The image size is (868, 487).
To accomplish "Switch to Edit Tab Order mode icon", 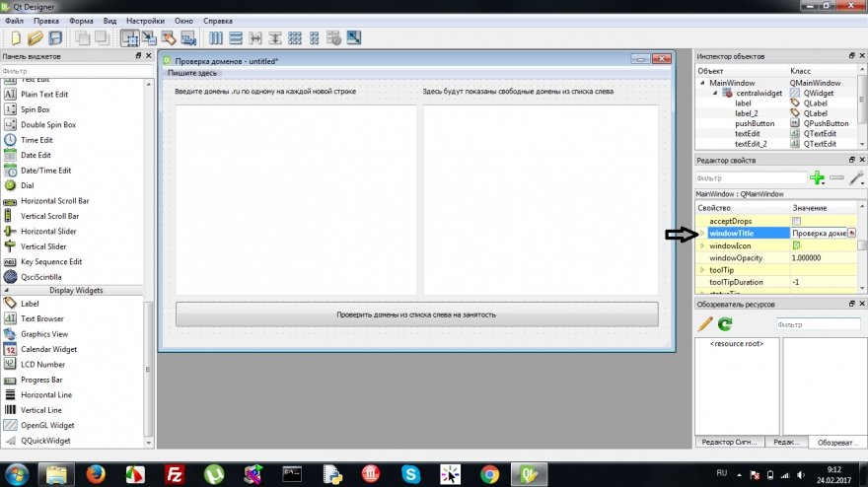I will 188,38.
